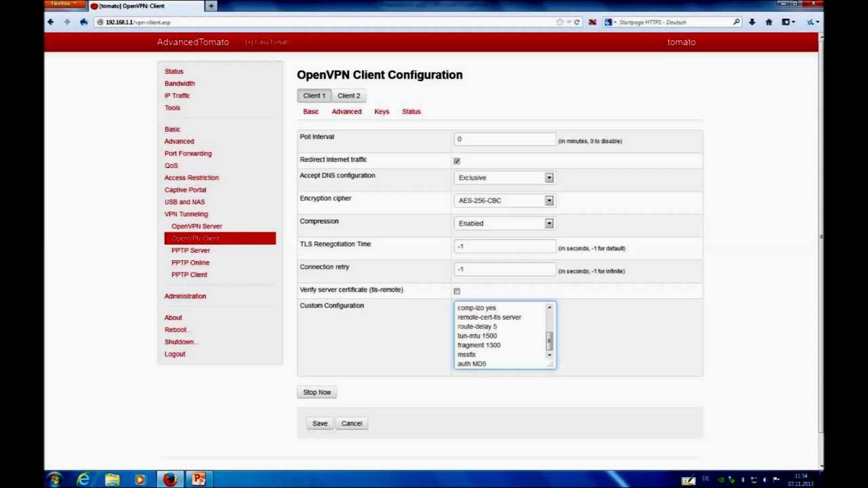Viewport: 868px width, 488px height.
Task: Open VPN Tunneling in the sidebar
Action: coord(186,214)
